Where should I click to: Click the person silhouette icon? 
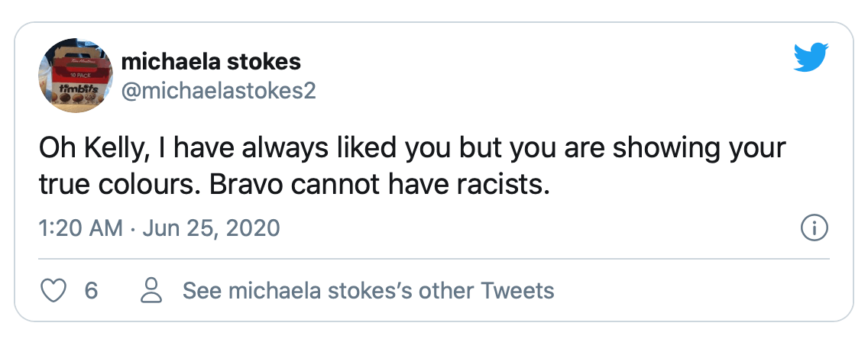(x=151, y=290)
